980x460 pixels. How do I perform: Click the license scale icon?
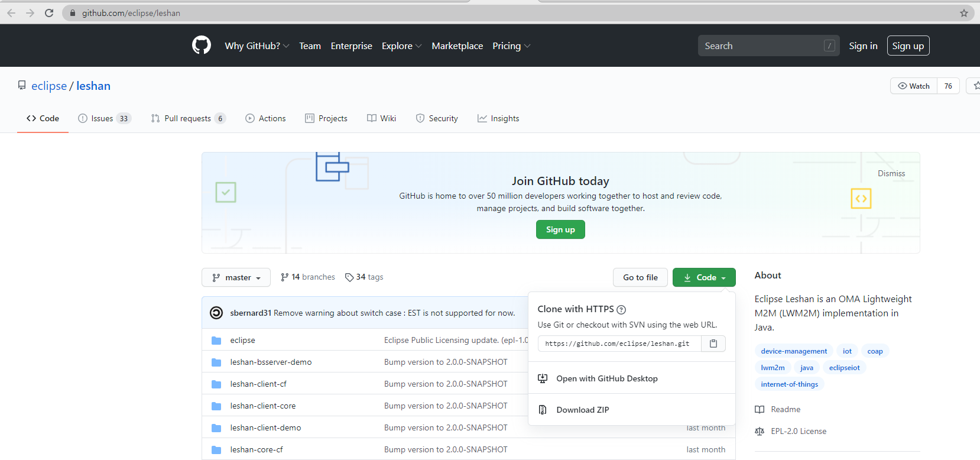[x=760, y=431]
